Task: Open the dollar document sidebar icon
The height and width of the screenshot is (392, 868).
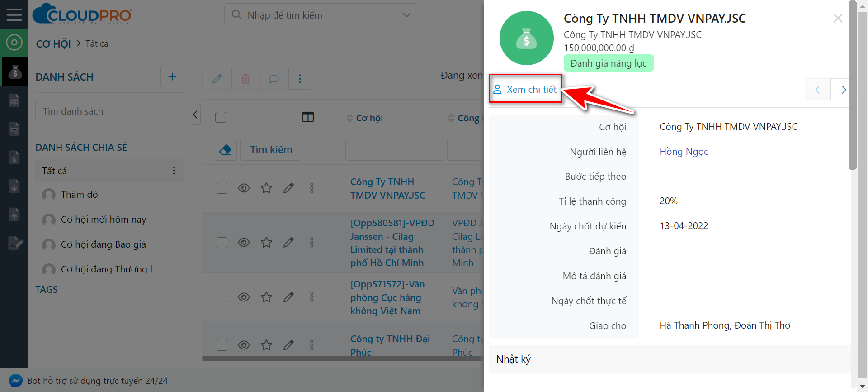Action: point(14,157)
